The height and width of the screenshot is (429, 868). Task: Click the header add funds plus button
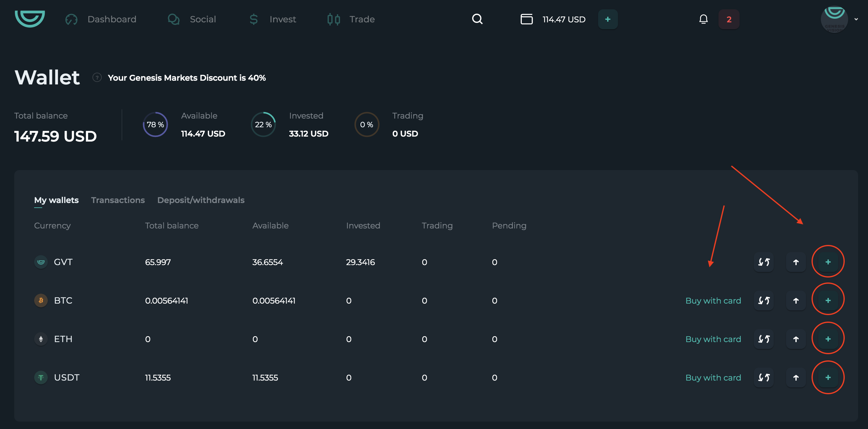(x=607, y=19)
